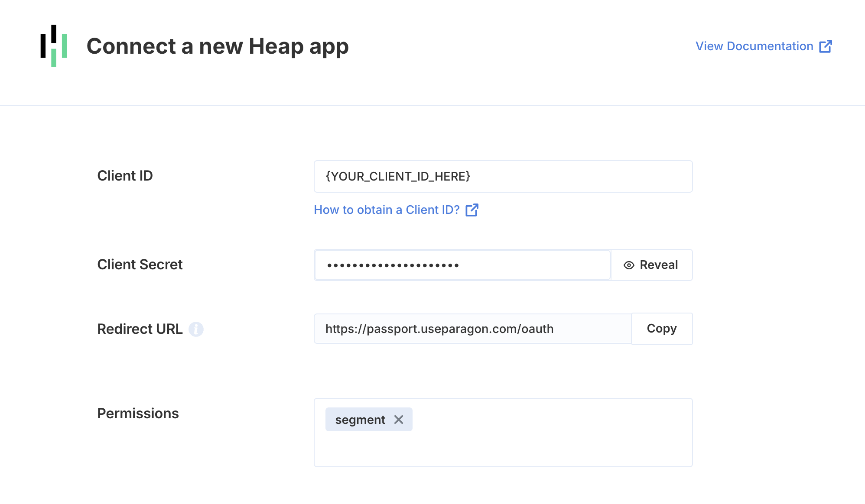Reveal the Client Secret value
The image size is (865, 504).
[x=651, y=265]
